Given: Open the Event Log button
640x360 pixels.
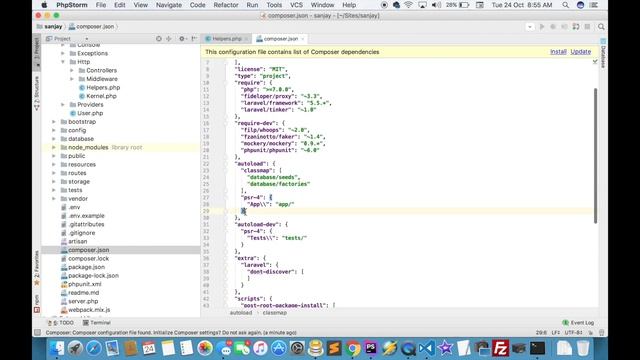Looking at the screenshot, I should tap(578, 322).
